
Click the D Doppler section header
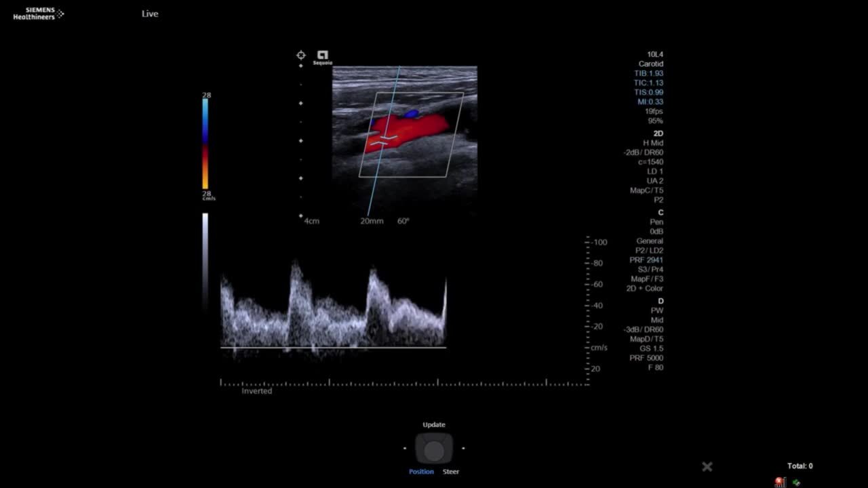(660, 301)
